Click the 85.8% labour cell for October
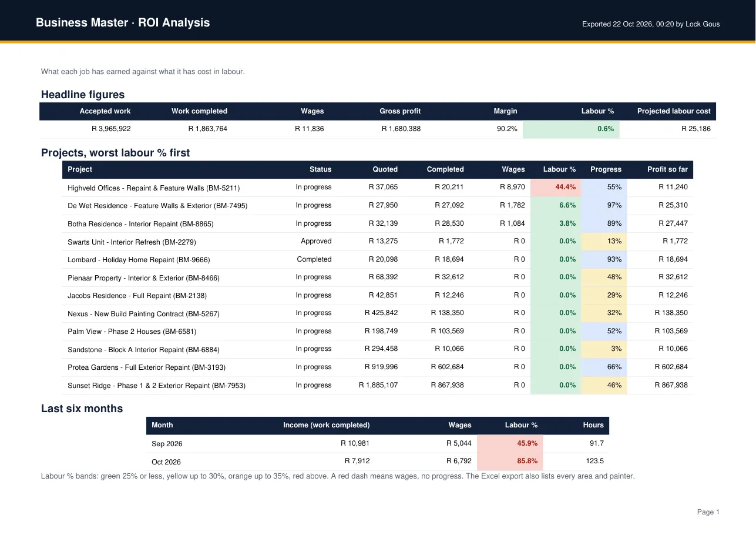The height and width of the screenshot is (535, 756). tap(510, 462)
